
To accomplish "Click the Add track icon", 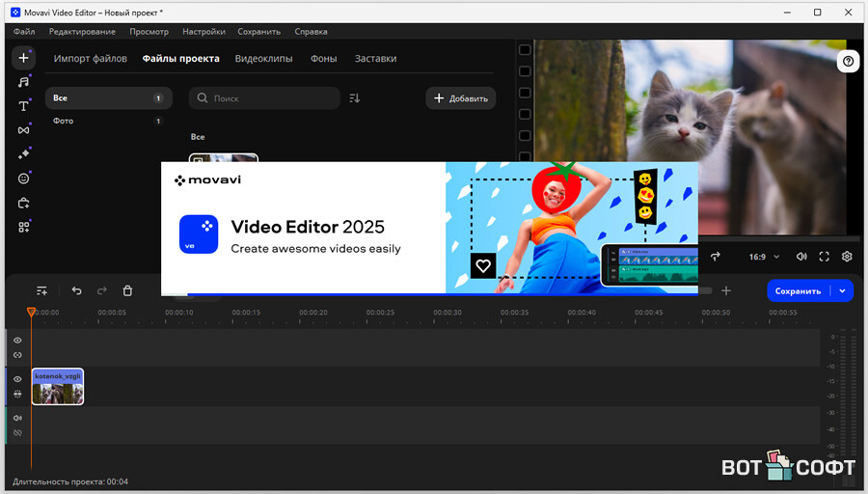I will pos(42,290).
